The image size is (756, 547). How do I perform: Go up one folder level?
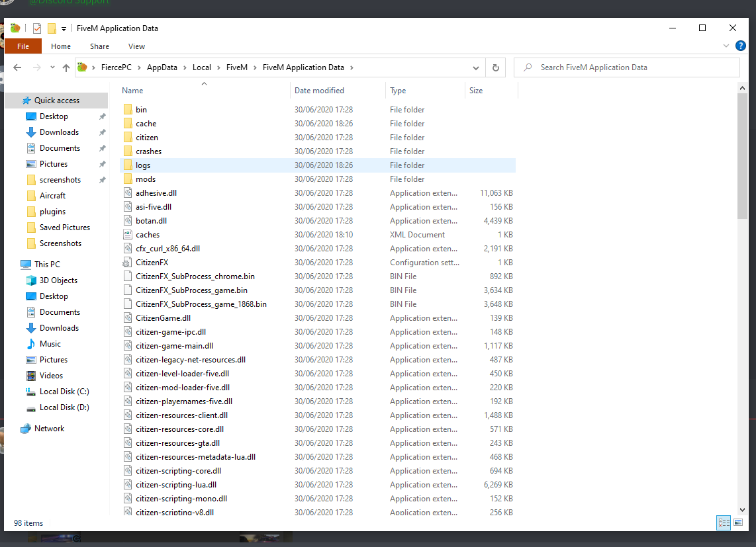pyautogui.click(x=66, y=67)
